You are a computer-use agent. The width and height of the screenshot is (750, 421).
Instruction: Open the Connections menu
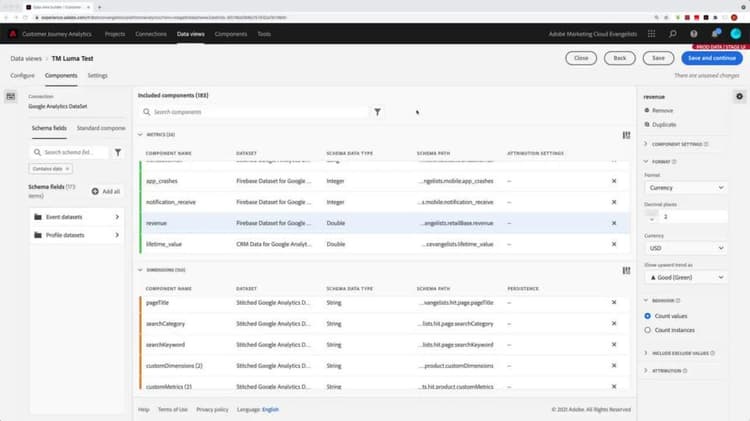coord(151,34)
